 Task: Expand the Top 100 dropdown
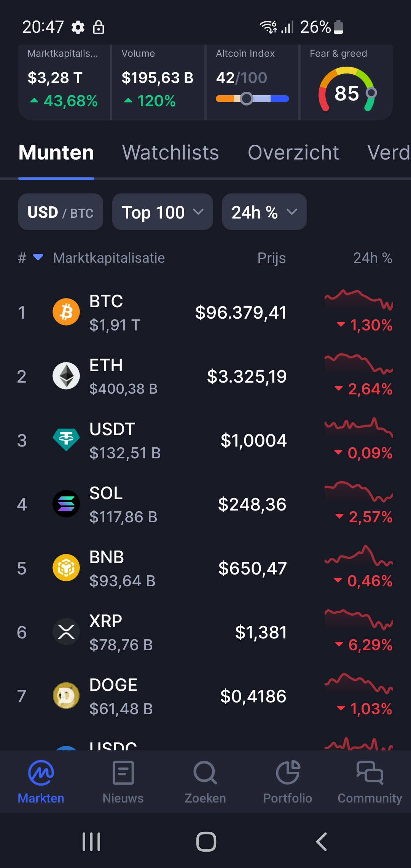pos(162,212)
